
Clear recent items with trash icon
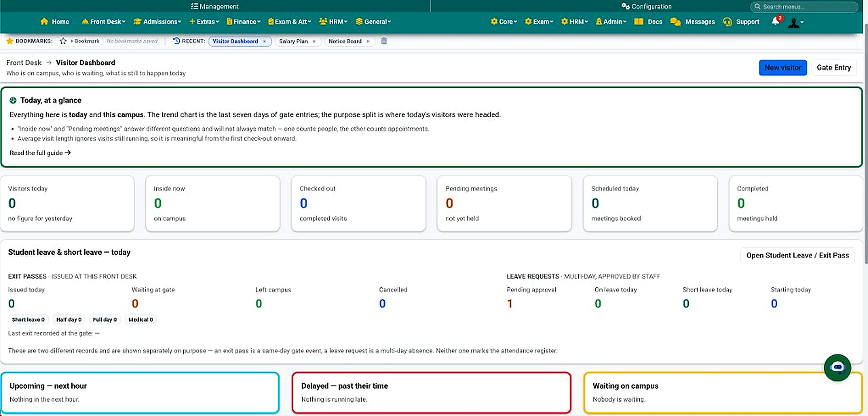coord(384,41)
